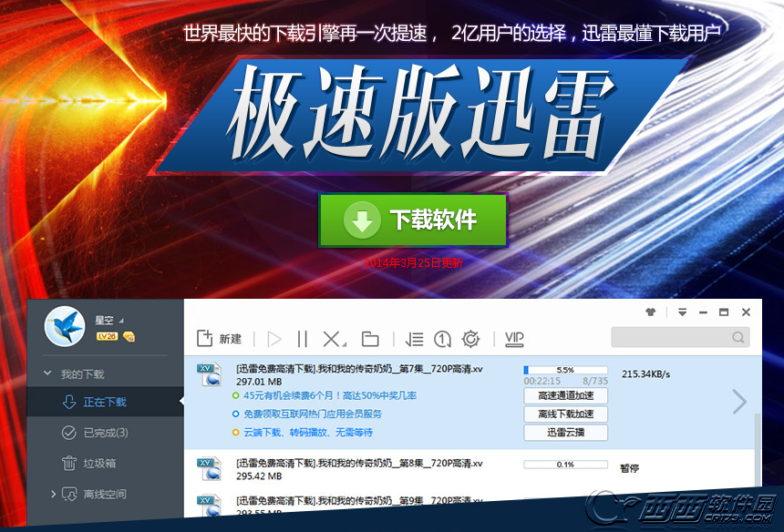Viewport: 784px width, 532px height.
Task: Click the sort list icon
Action: [414, 339]
